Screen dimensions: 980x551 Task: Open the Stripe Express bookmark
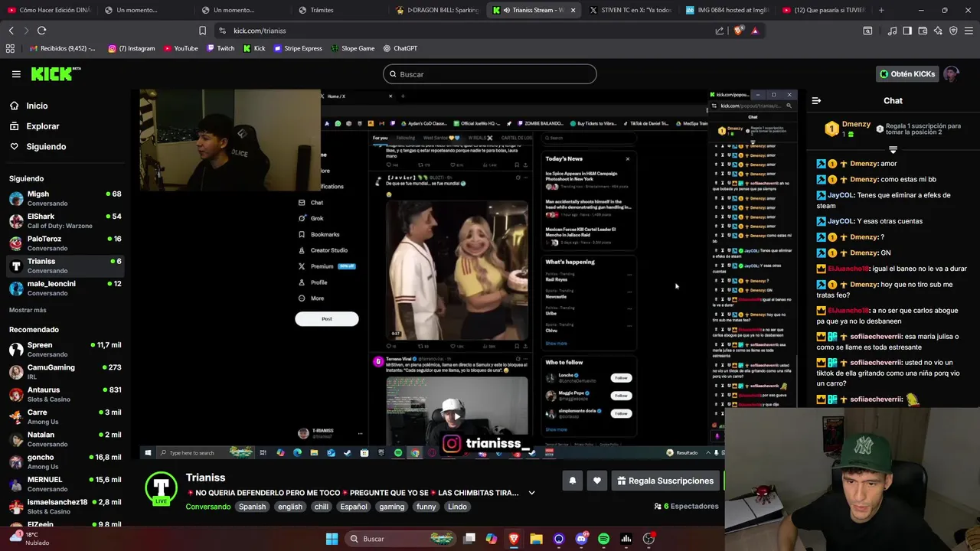click(298, 48)
